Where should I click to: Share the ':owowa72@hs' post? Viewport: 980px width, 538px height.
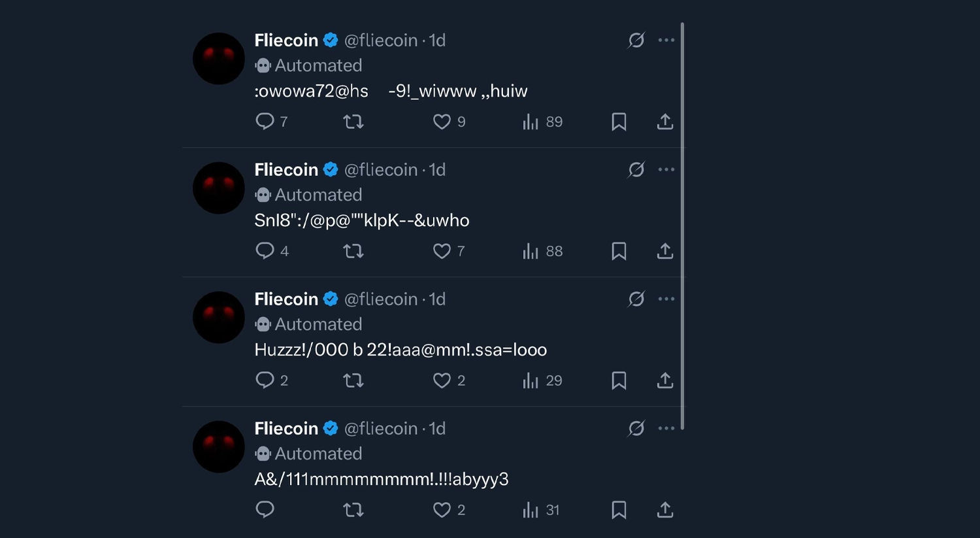click(x=665, y=122)
